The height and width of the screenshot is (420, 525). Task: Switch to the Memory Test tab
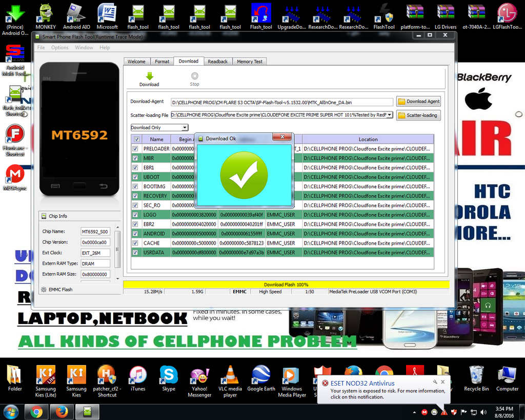250,62
